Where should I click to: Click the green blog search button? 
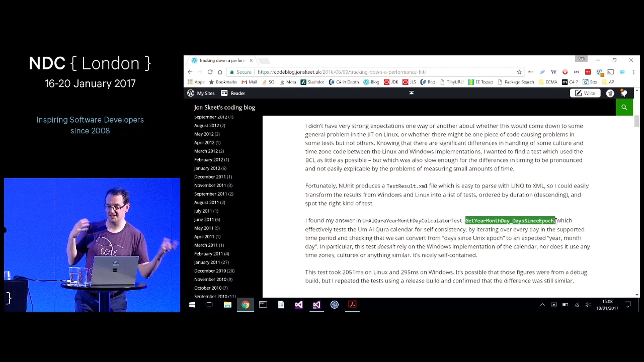624,107
